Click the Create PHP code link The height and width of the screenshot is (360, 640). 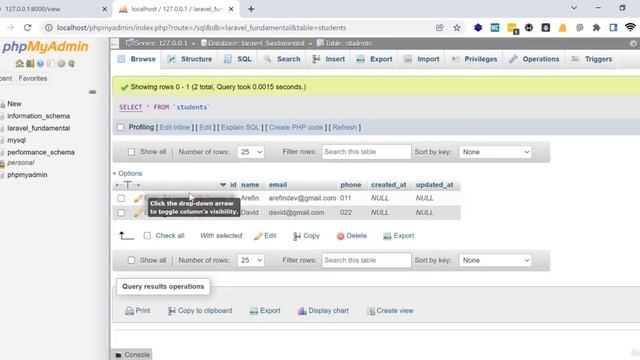tap(296, 127)
